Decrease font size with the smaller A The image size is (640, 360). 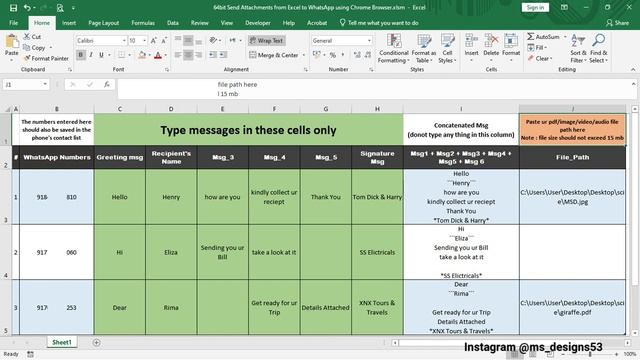164,40
